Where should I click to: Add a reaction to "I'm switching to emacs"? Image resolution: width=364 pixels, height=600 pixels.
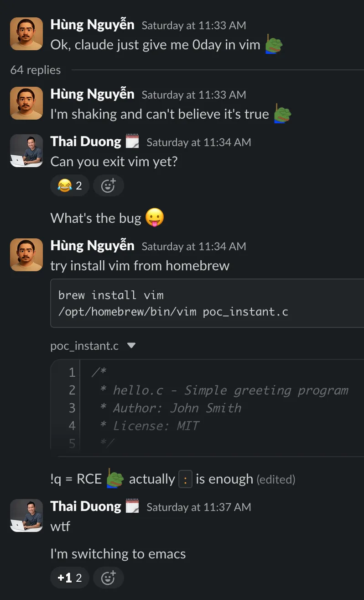point(109,578)
